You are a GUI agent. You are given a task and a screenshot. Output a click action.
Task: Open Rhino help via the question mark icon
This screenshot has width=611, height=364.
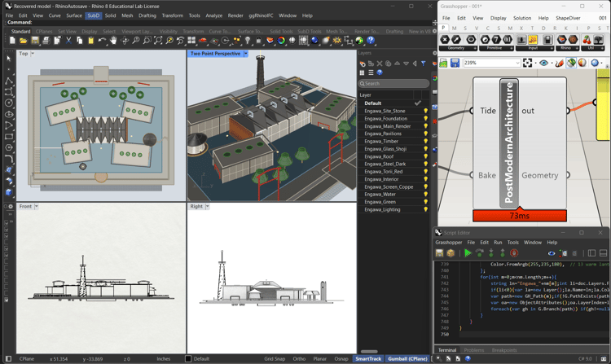370,40
